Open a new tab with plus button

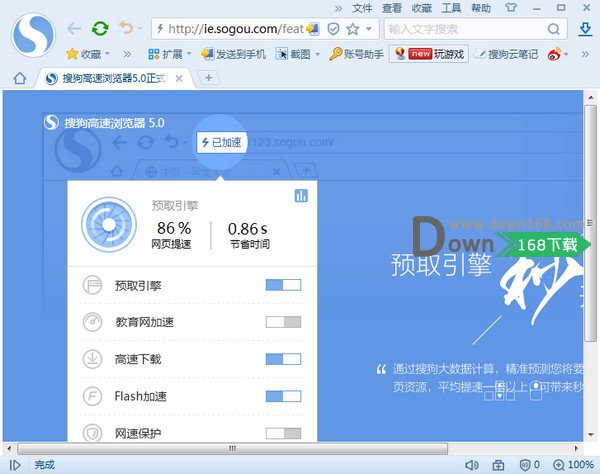coord(209,78)
